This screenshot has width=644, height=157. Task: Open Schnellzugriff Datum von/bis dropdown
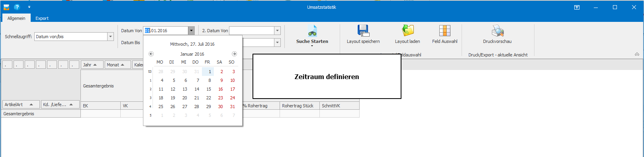[x=110, y=37]
